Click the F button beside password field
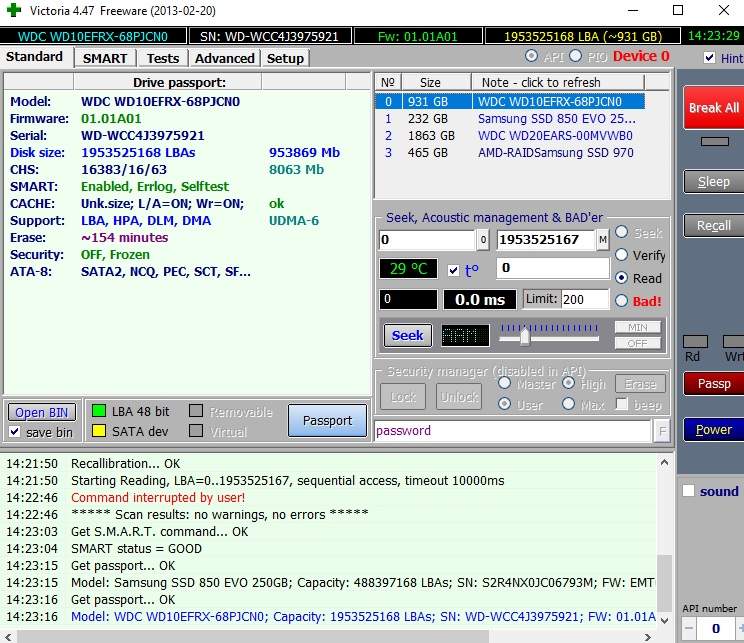Image resolution: width=744 pixels, height=643 pixels. pos(662,431)
